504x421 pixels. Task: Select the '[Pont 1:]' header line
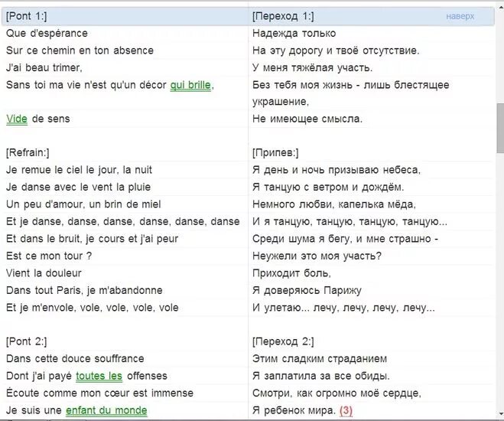[26, 16]
